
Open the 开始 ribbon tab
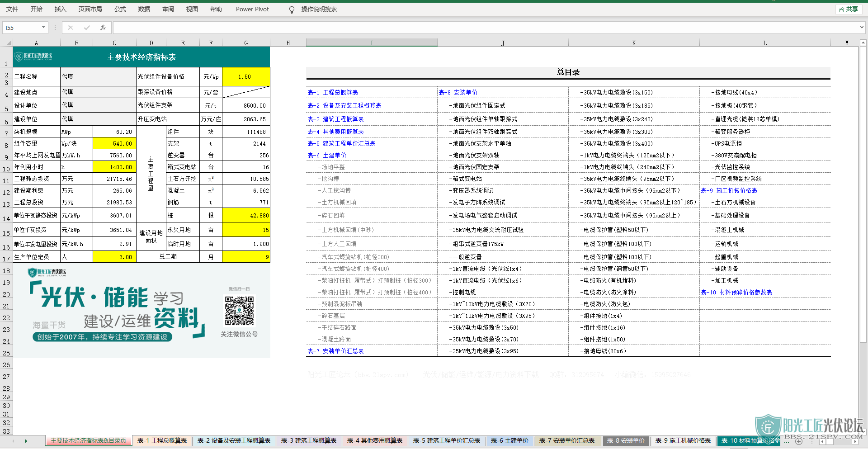[37, 9]
